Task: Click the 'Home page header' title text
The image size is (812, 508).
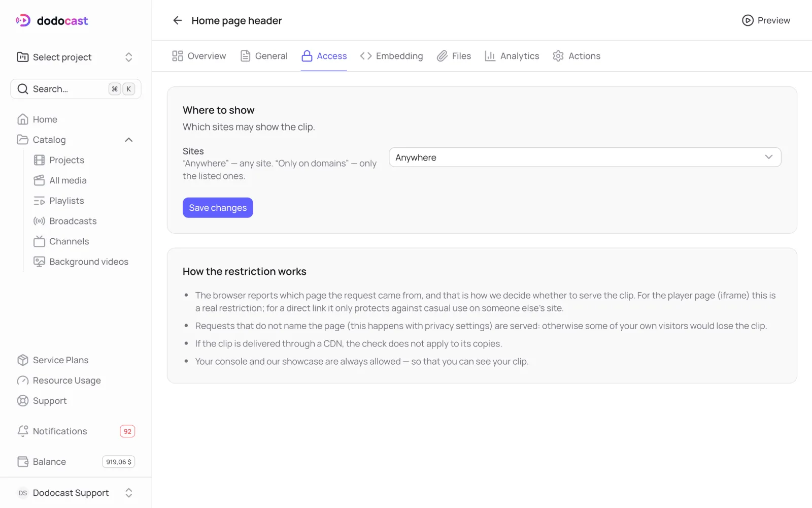Action: [236, 20]
